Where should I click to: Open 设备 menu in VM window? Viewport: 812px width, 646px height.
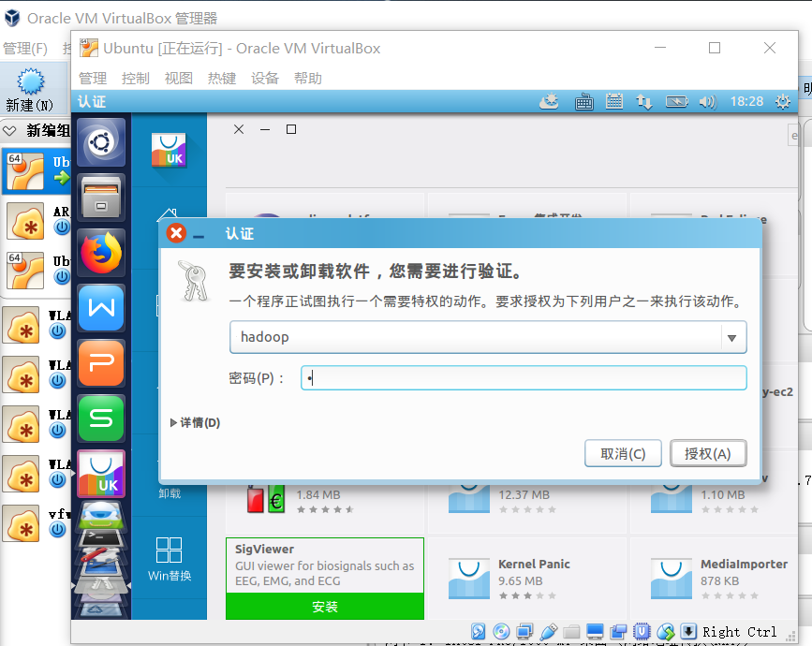pyautogui.click(x=265, y=78)
